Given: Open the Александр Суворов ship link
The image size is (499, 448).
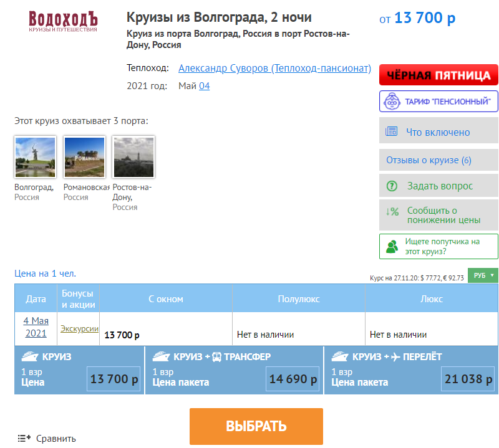Looking at the screenshot, I should (x=274, y=68).
